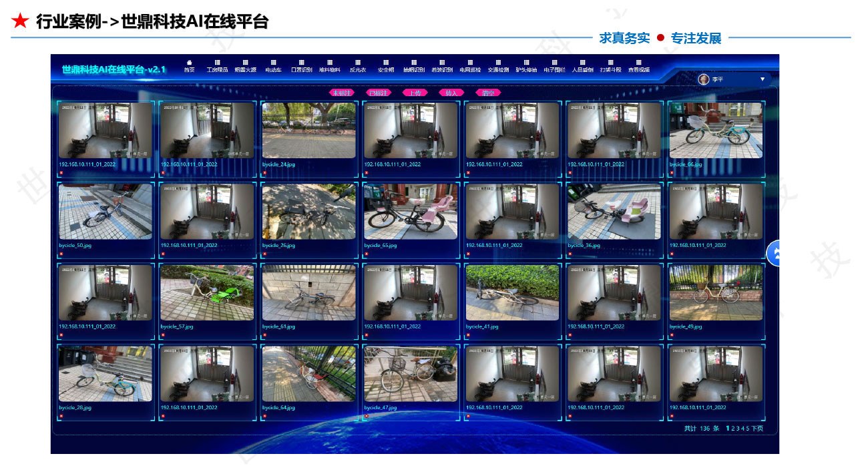Toggle the delete mark on bycicle_47.jpg

tap(368, 415)
